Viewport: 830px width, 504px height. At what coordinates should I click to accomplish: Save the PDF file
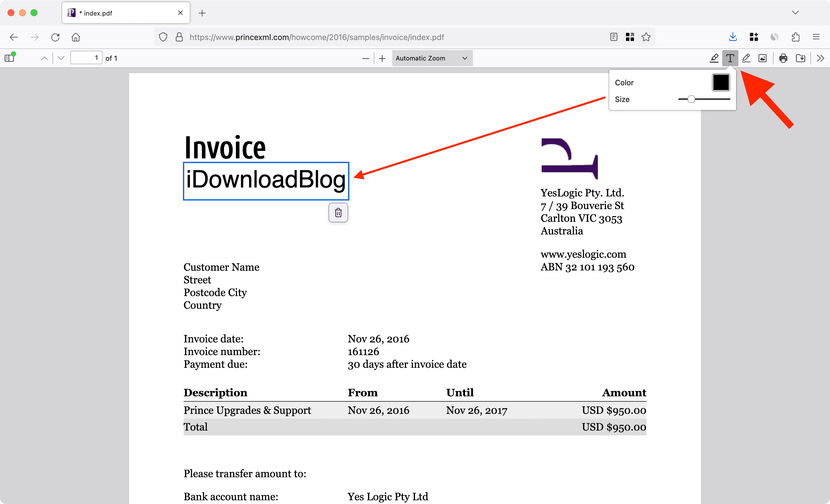(801, 58)
